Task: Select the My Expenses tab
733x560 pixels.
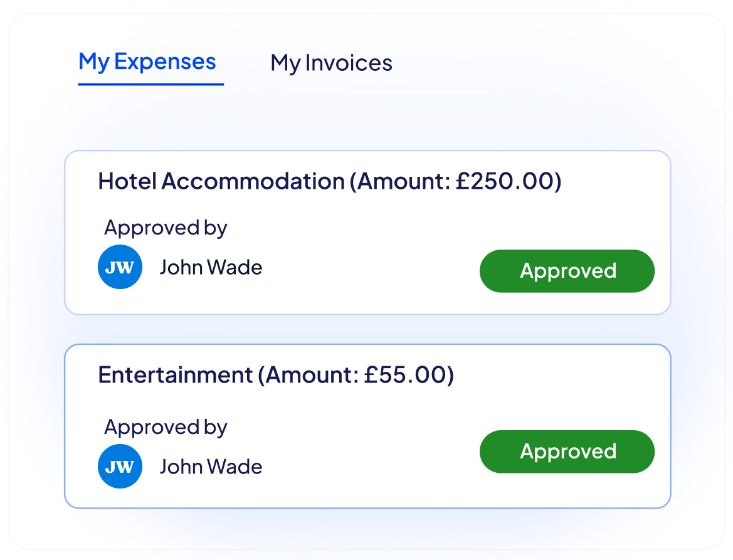Action: pyautogui.click(x=149, y=61)
